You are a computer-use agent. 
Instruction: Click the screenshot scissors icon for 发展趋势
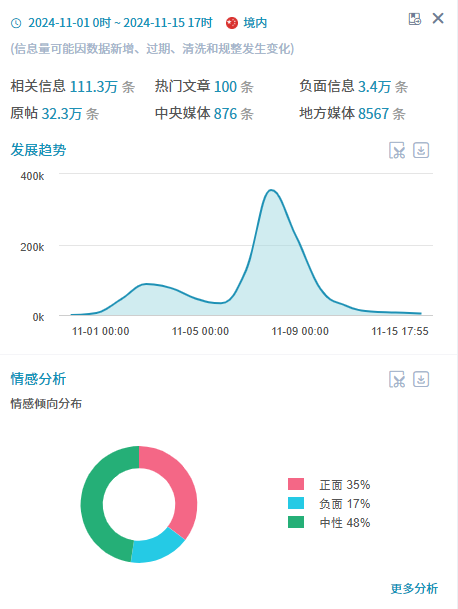pyautogui.click(x=397, y=150)
